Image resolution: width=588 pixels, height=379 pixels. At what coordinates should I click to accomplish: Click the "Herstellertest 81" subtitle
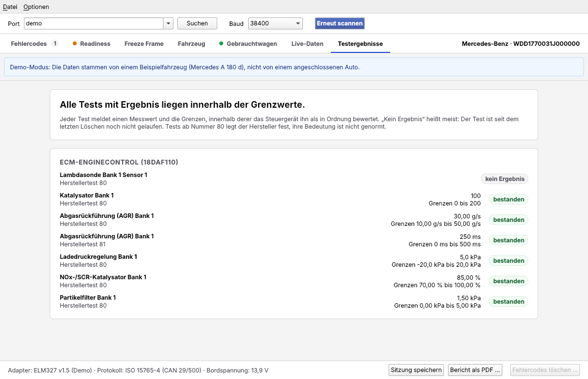coord(83,244)
